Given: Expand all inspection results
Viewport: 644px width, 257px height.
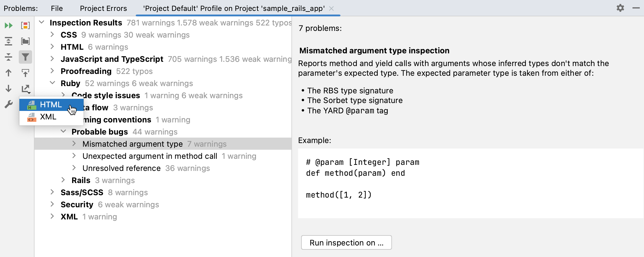Looking at the screenshot, I should pos(8,41).
